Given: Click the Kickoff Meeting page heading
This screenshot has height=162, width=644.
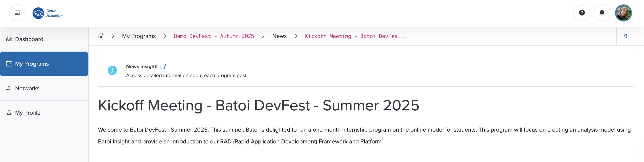Looking at the screenshot, I should [258, 105].
